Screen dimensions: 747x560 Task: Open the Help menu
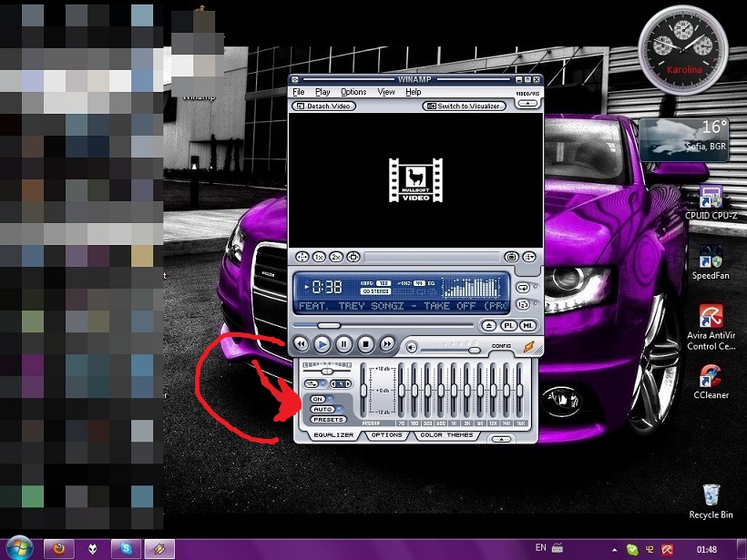click(x=413, y=92)
